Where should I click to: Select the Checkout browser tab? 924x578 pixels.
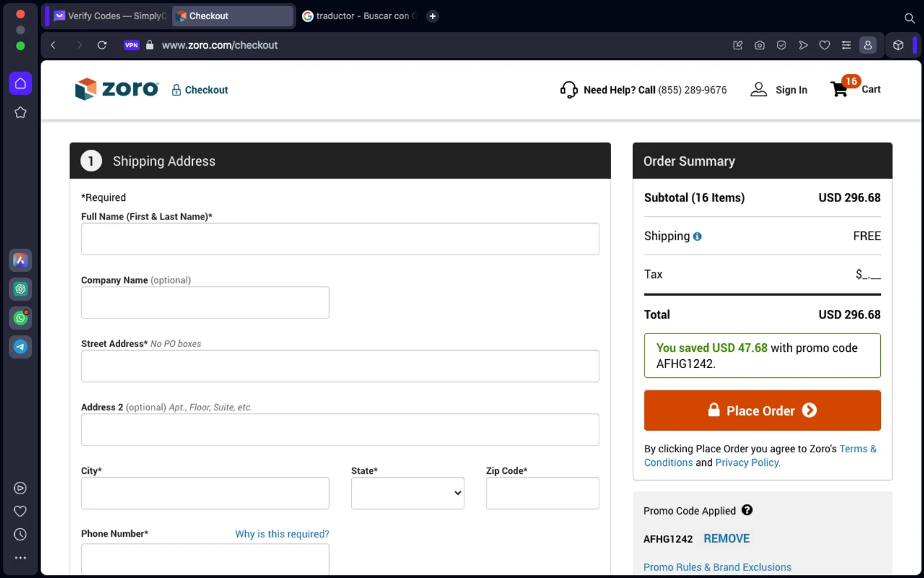[232, 16]
